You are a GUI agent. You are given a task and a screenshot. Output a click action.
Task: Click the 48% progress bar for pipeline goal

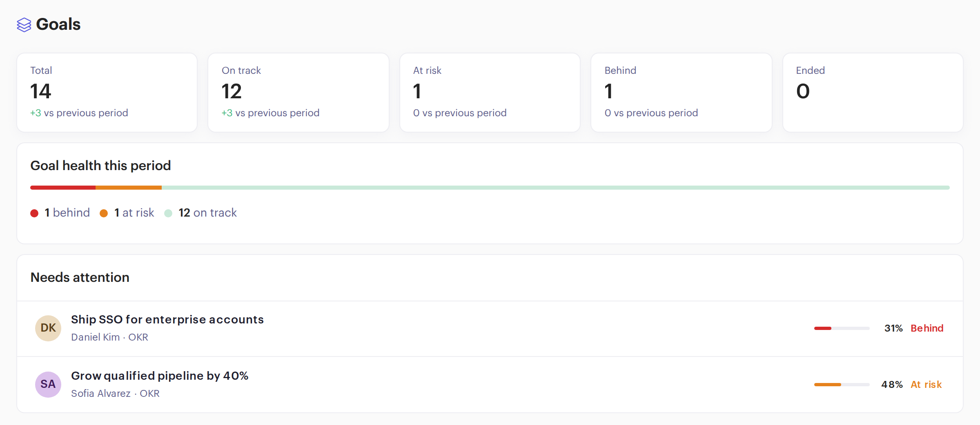(x=842, y=385)
